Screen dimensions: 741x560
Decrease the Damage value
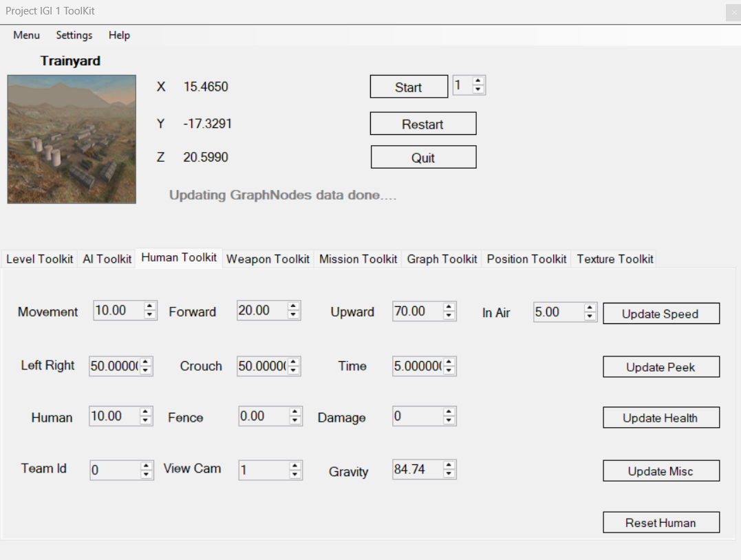[x=449, y=420]
